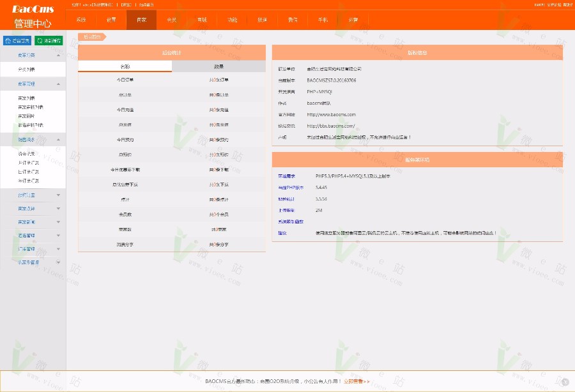
Task: Open the 商家列表 sidebar item
Action: (27, 98)
